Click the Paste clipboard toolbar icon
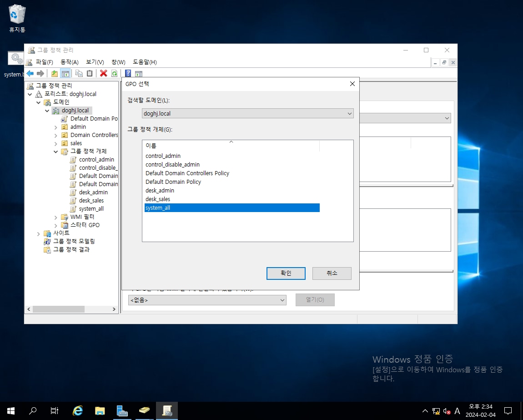Image resolution: width=523 pixels, height=420 pixels. click(x=90, y=73)
